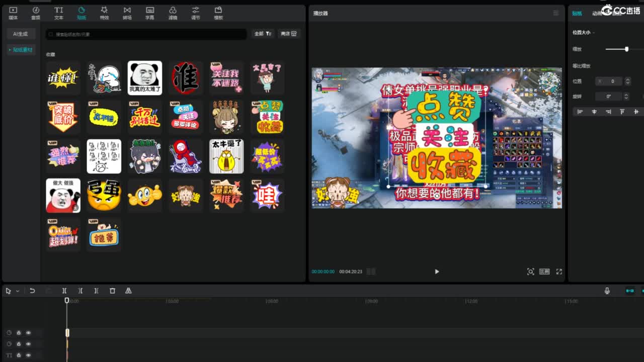Screen dimensions: 644x362
Task: Undo the last timeline action
Action: click(x=32, y=291)
